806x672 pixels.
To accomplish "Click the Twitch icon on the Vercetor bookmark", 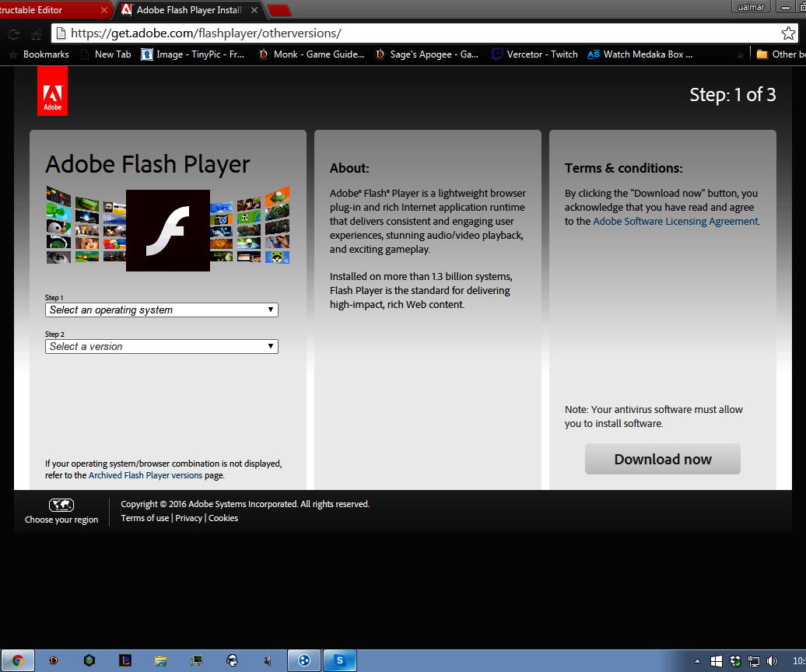I will point(496,54).
